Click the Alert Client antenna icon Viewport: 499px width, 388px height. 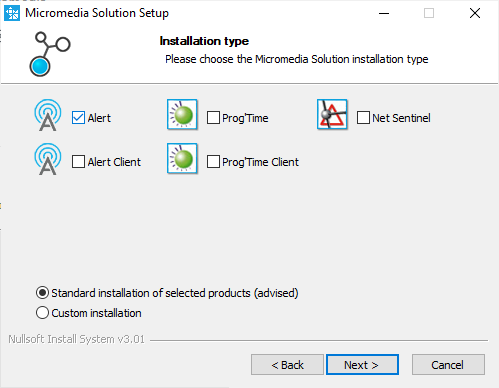click(48, 159)
